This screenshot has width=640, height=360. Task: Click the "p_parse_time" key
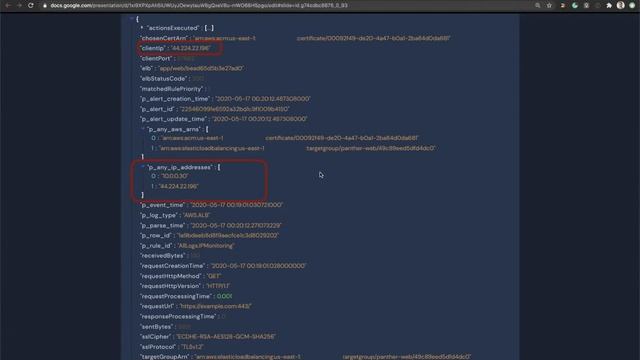point(163,225)
